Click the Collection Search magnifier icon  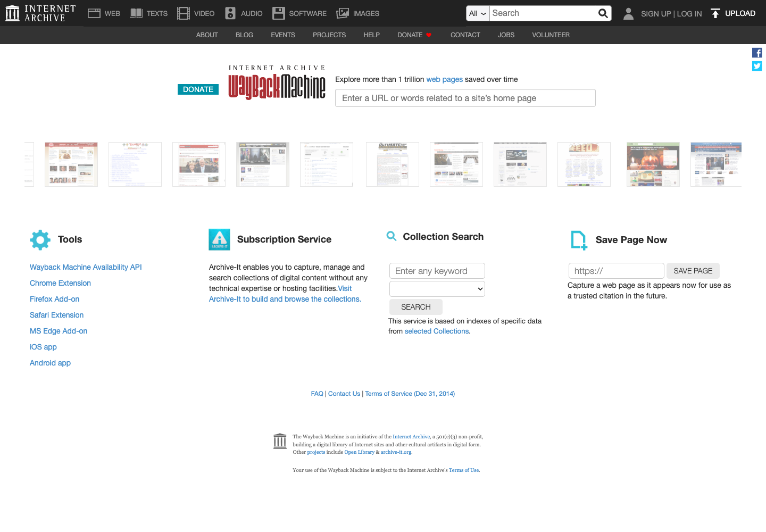pyautogui.click(x=392, y=236)
